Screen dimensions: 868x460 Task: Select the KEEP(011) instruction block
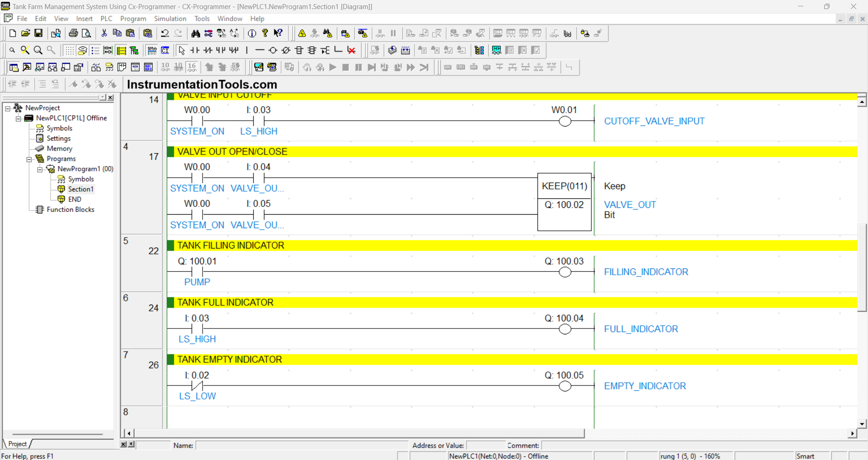pyautogui.click(x=564, y=202)
